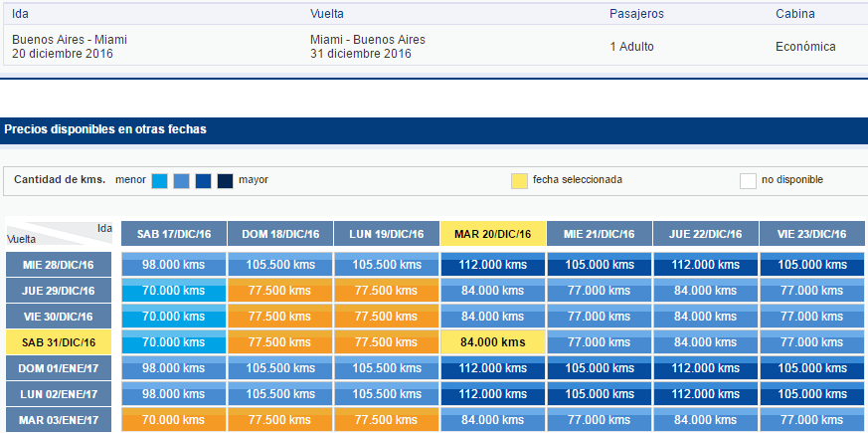The image size is (868, 433).
Task: Choose 112.000 kms for 22 DIC / 28 DIC
Action: 706,265
